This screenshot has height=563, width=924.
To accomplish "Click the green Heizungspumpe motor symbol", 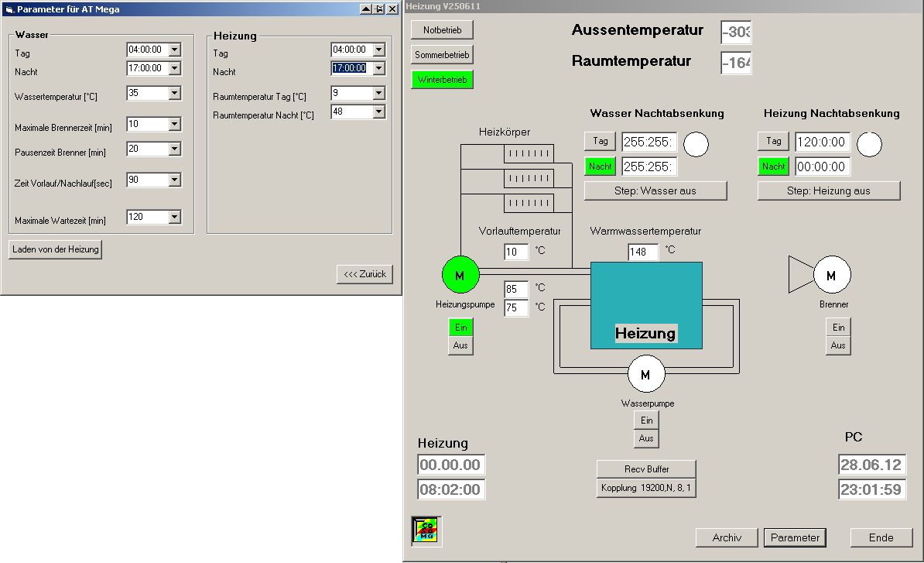I will pos(460,274).
